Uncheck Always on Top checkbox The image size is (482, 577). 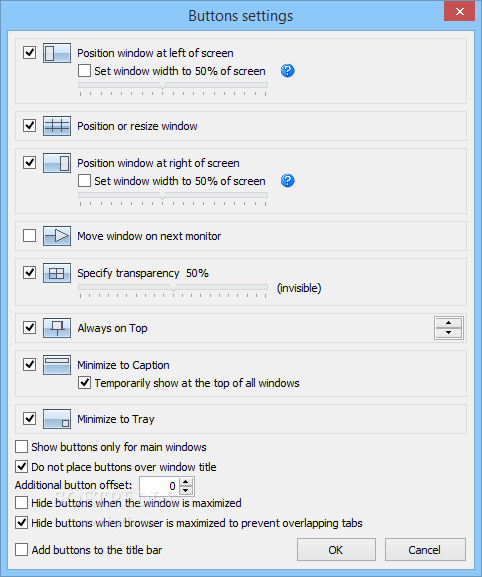(29, 328)
